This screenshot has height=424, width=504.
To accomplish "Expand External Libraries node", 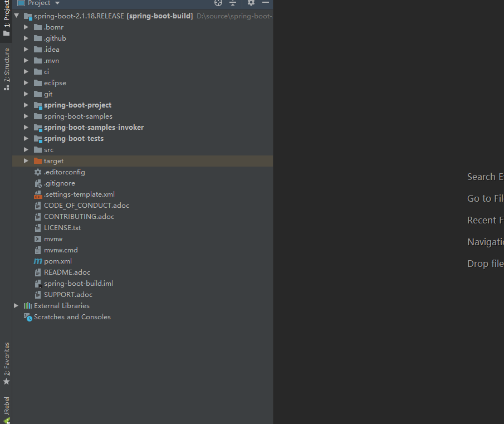I will (x=16, y=306).
